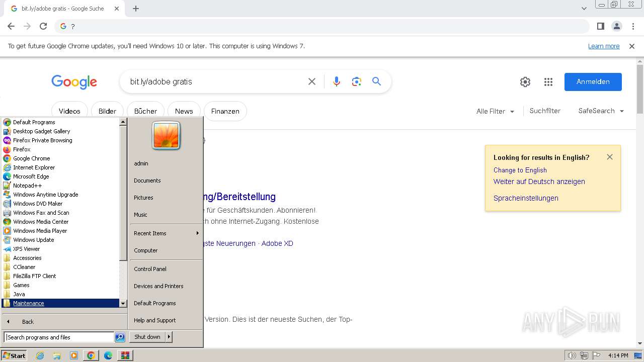Viewport: 644px width, 362px height.
Task: Select the Finanzen filter chip
Action: pyautogui.click(x=225, y=111)
